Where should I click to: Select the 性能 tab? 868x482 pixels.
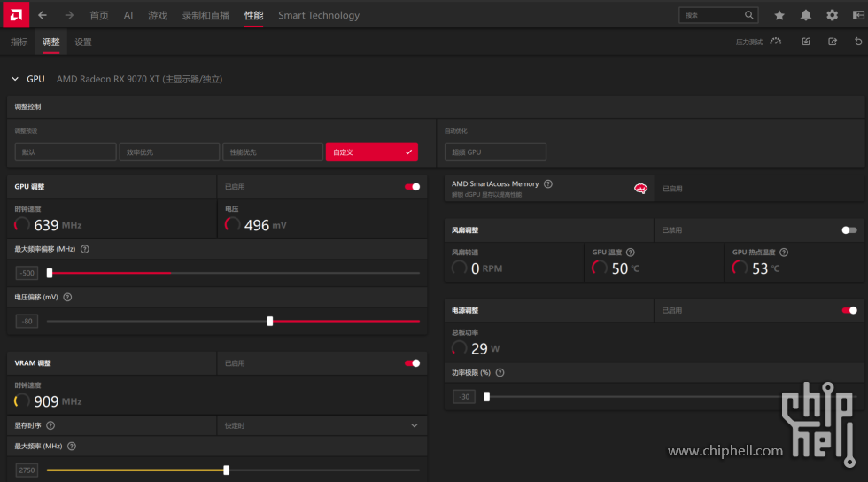pyautogui.click(x=253, y=16)
